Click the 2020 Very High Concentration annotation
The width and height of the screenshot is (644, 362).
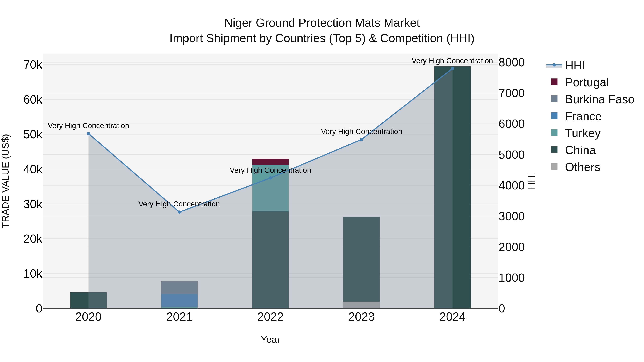click(89, 126)
